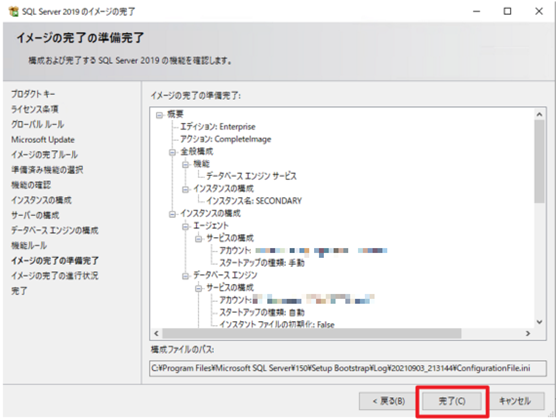Select the イメージの完了ルール step in sidebar
This screenshot has width=556, height=419.
tap(44, 155)
